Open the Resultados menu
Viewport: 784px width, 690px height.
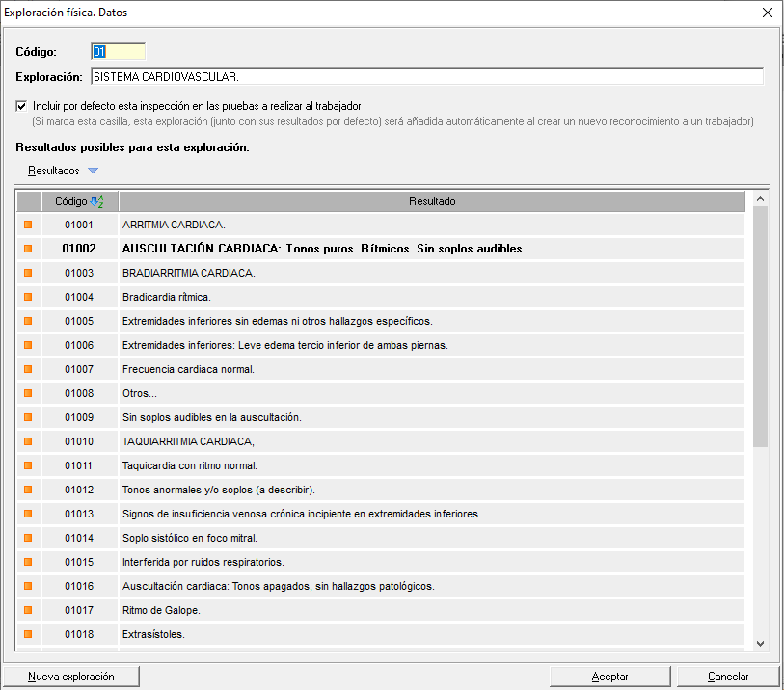pyautogui.click(x=54, y=171)
